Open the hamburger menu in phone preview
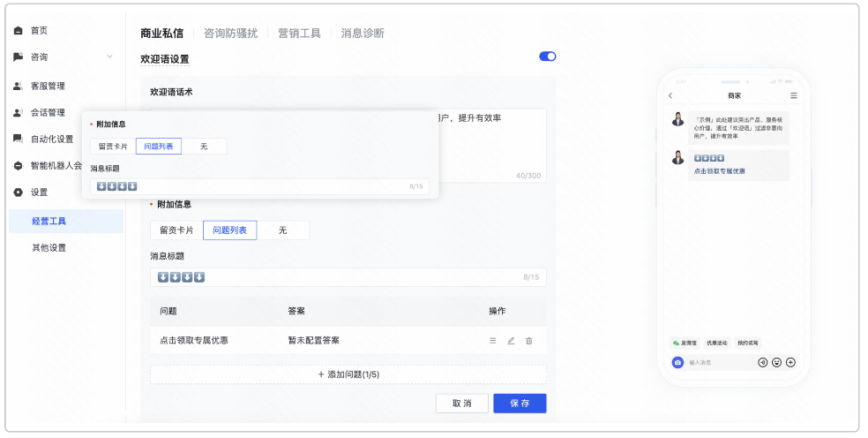 (793, 96)
